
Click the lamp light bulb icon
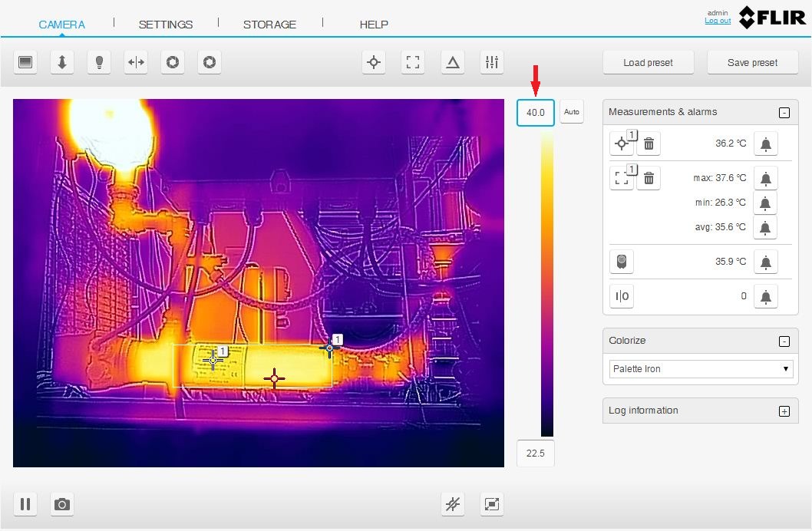pyautogui.click(x=98, y=63)
